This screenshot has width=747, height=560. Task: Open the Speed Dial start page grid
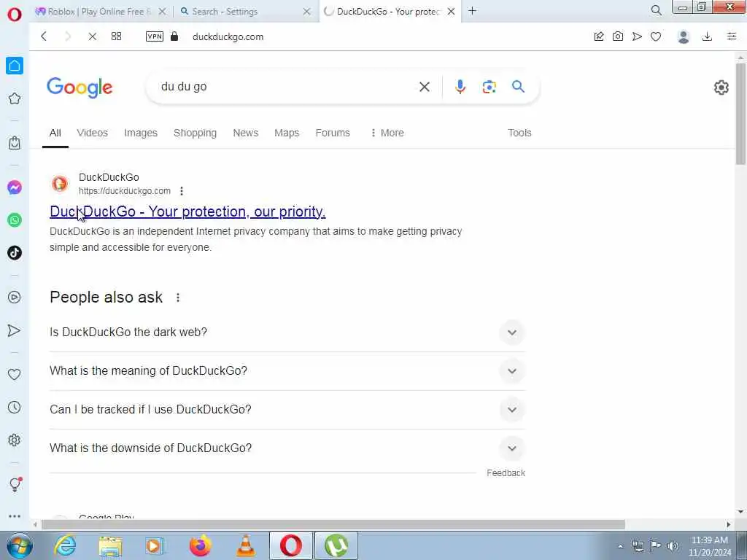coord(116,36)
